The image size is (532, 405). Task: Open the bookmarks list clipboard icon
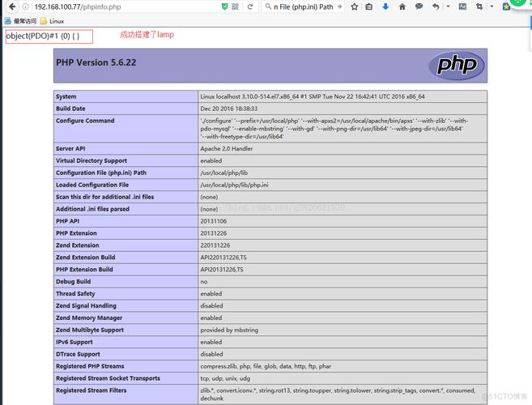[368, 6]
